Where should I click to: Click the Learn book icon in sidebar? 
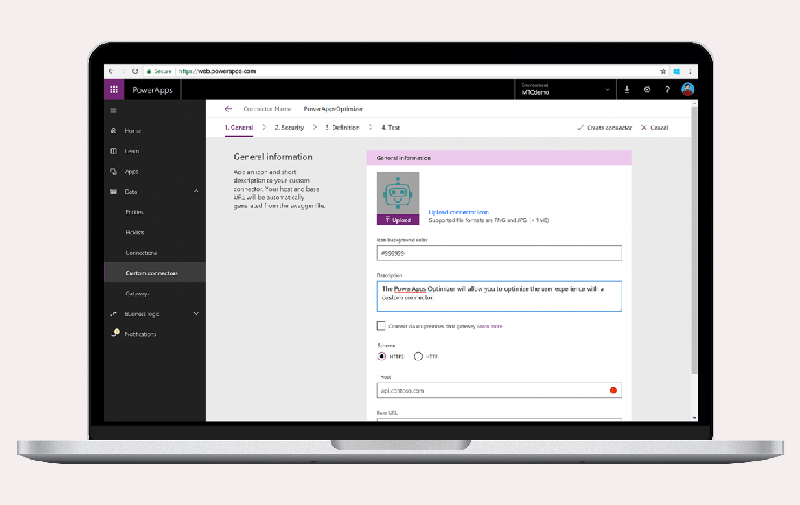coord(113,151)
